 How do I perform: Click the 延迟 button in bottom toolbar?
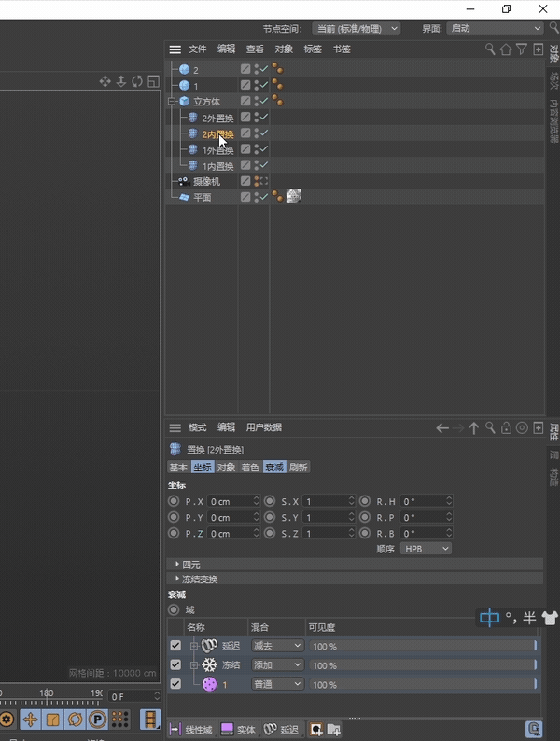pos(281,730)
